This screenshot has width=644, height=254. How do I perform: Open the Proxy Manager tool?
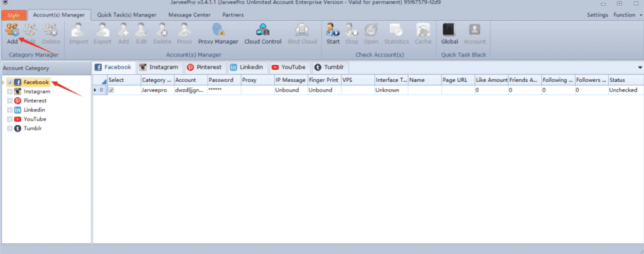(x=218, y=33)
